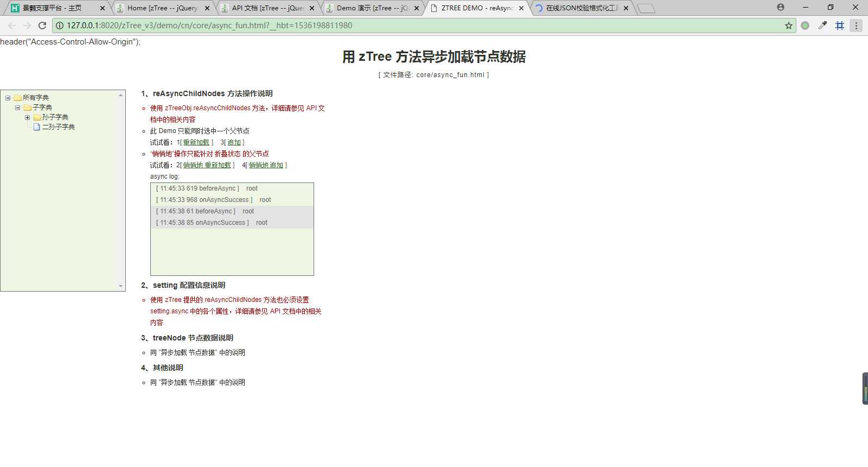Select 二孙子字典 tree node label
The image size is (868, 467).
[59, 127]
